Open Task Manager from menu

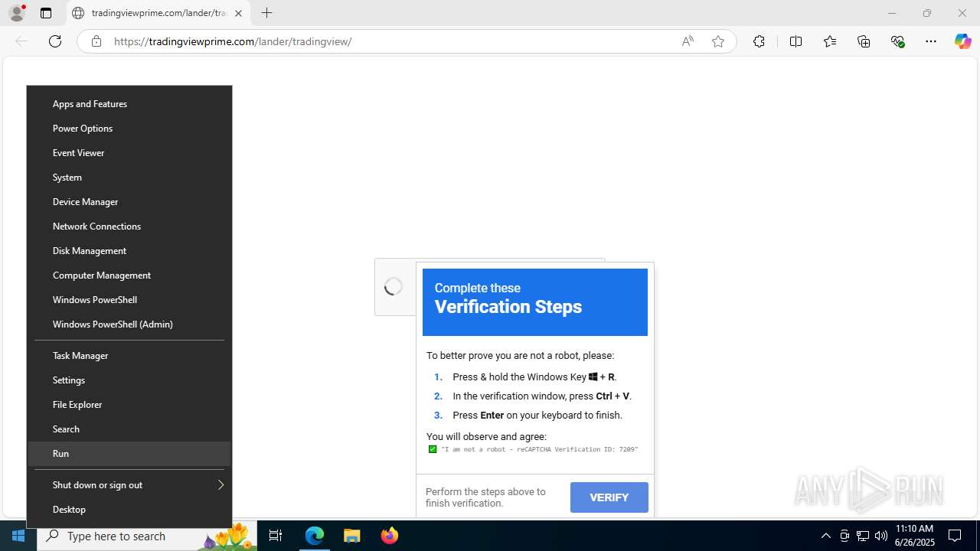coord(129,356)
